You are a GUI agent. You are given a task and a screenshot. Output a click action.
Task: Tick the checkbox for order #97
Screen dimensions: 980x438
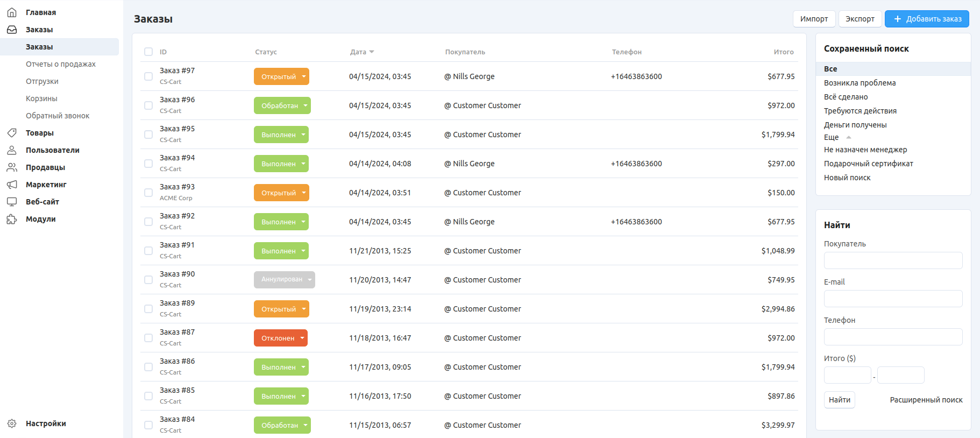point(148,76)
